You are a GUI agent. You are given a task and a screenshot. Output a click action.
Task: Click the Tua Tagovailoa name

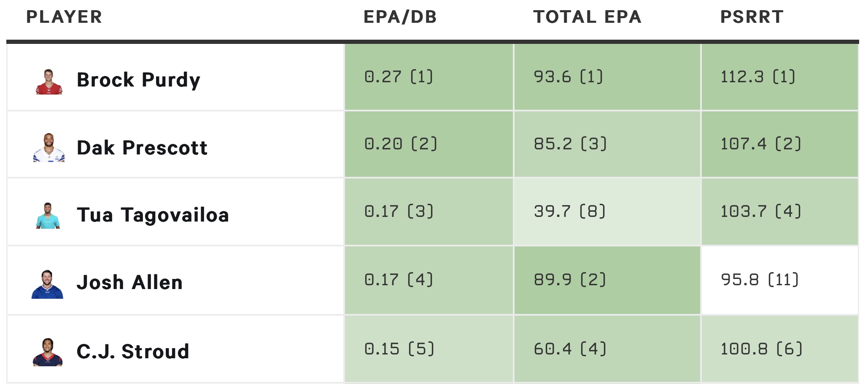pos(153,215)
